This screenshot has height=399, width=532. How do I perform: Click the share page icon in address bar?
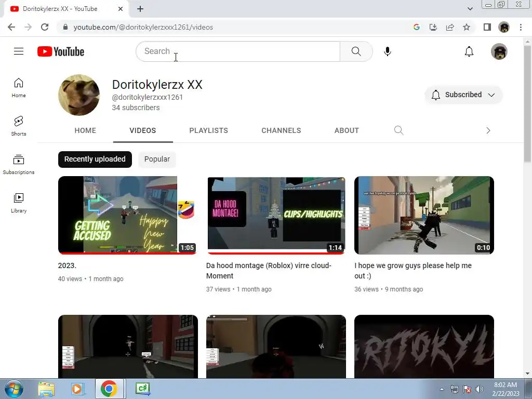pyautogui.click(x=450, y=27)
